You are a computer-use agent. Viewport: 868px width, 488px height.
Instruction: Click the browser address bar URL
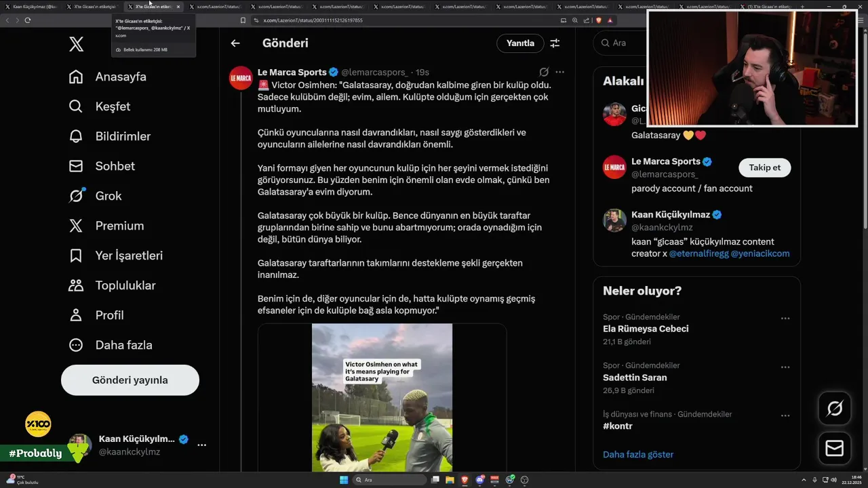(x=313, y=20)
